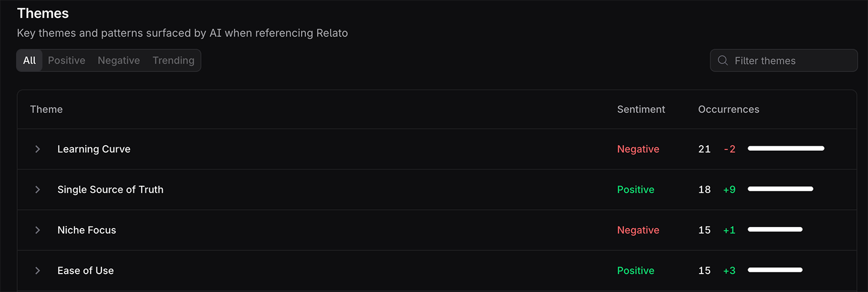Expand the Single Source of Truth row
868x292 pixels.
tap(37, 190)
